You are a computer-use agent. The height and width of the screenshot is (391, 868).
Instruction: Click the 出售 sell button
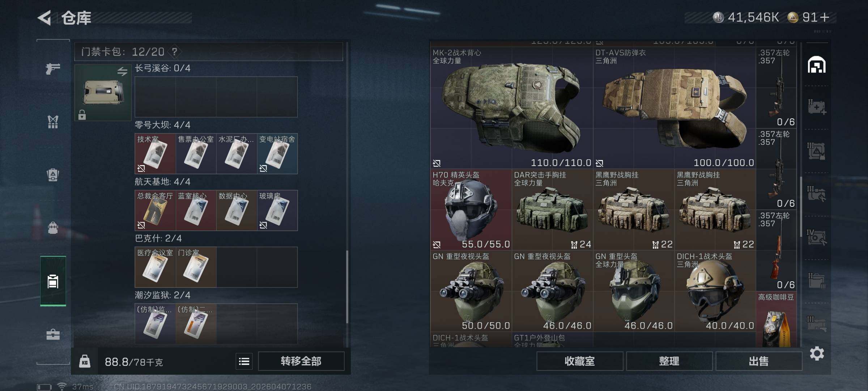pyautogui.click(x=759, y=361)
